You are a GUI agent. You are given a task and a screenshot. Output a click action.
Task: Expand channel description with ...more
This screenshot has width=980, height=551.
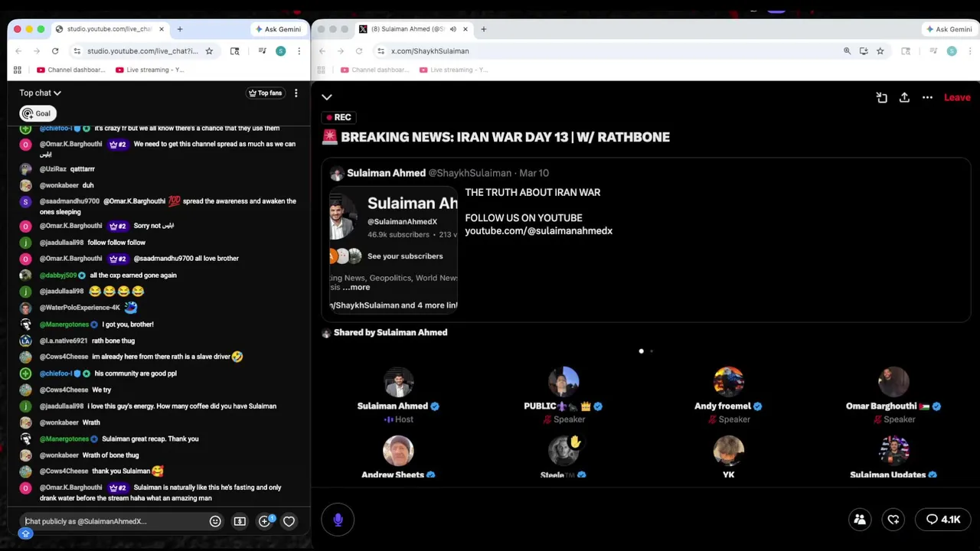click(x=356, y=288)
